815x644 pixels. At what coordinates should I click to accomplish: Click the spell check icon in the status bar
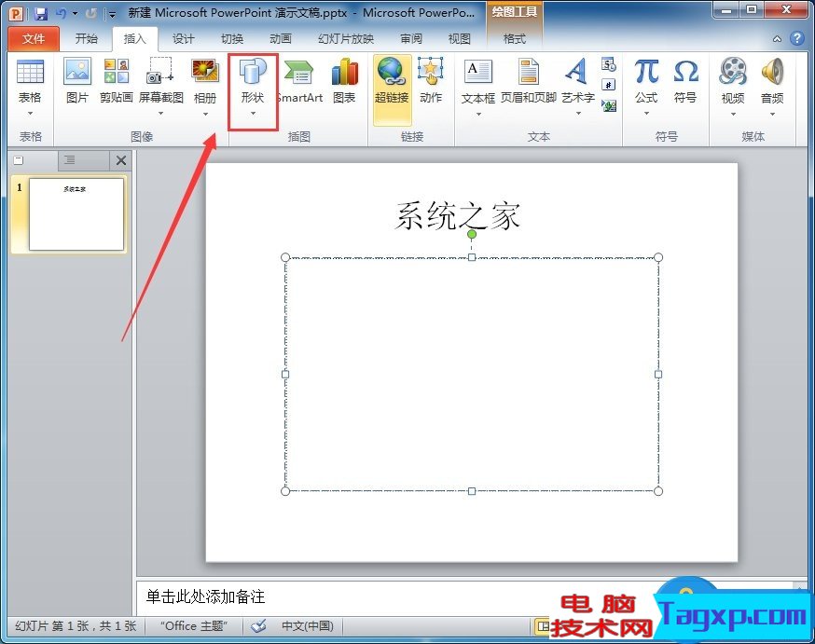[258, 625]
